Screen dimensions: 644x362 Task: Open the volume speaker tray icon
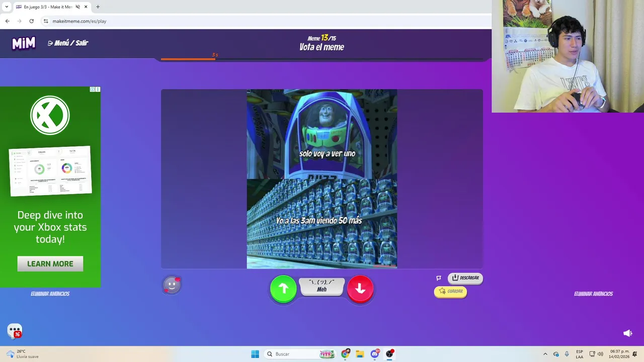600,354
